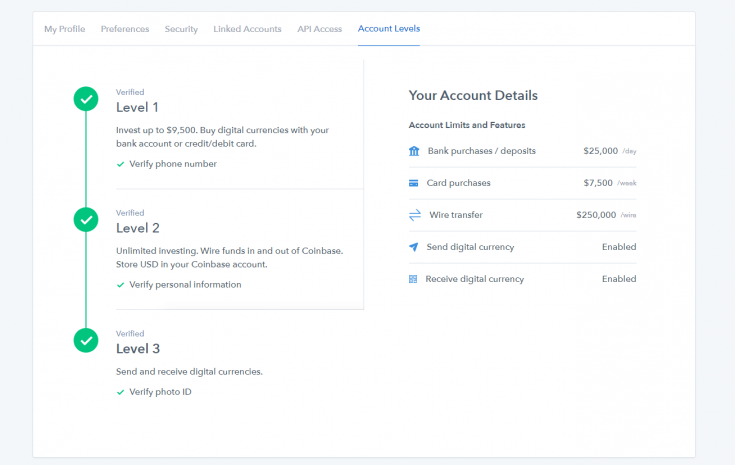The width and height of the screenshot is (735, 465).
Task: Click the bank icon beside Bank purchases
Action: (414, 151)
